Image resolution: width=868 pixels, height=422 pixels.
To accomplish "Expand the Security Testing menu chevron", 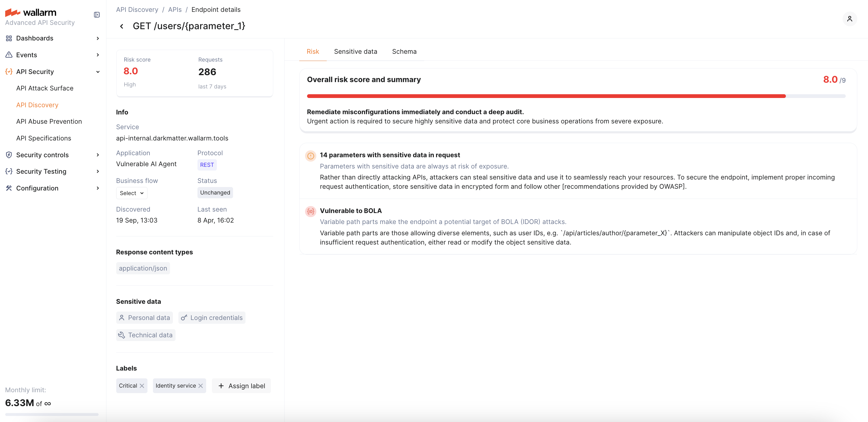I will click(98, 171).
